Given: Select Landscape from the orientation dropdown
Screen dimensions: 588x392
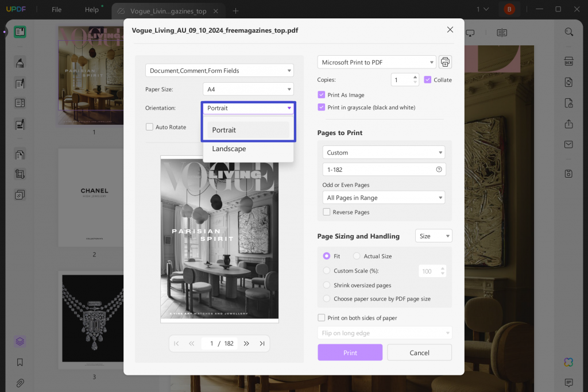Looking at the screenshot, I should click(229, 148).
